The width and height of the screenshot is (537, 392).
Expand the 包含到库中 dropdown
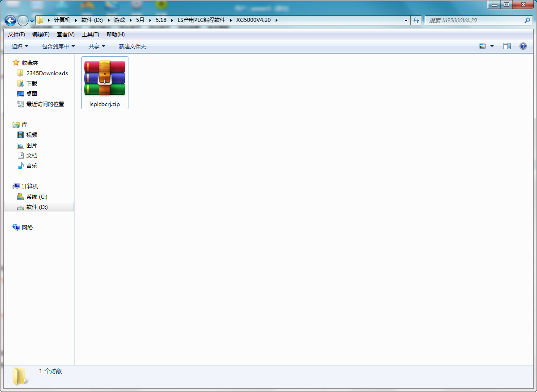pos(58,46)
